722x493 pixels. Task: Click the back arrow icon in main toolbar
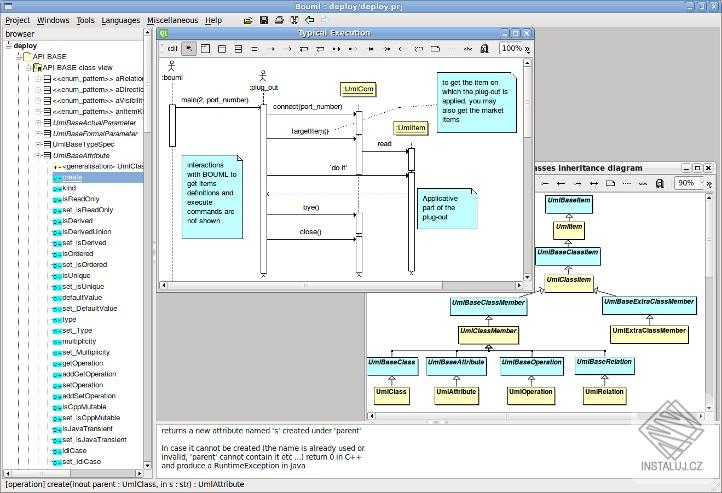(310, 20)
